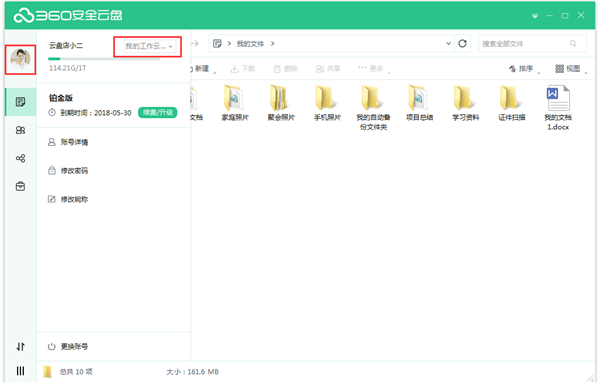Open the 排序 sort dropdown
This screenshot has width=600, height=383.
[523, 69]
